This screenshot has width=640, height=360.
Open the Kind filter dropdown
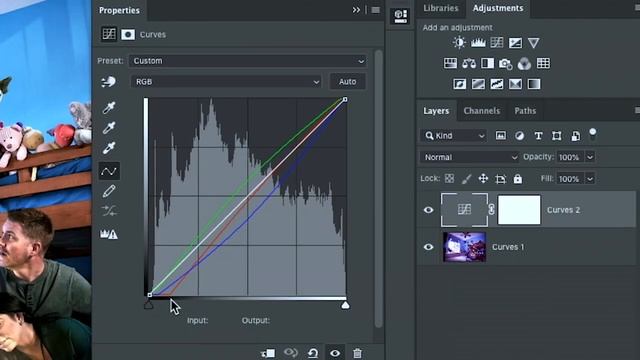pyautogui.click(x=453, y=136)
